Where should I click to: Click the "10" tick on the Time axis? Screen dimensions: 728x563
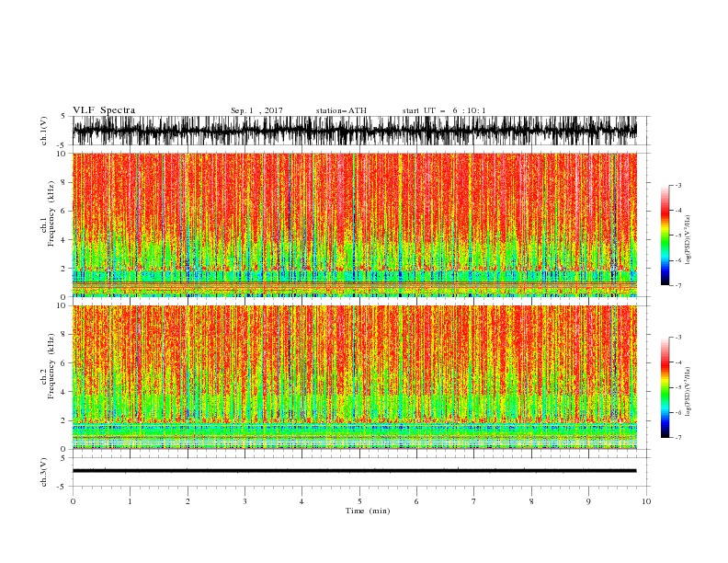[646, 501]
